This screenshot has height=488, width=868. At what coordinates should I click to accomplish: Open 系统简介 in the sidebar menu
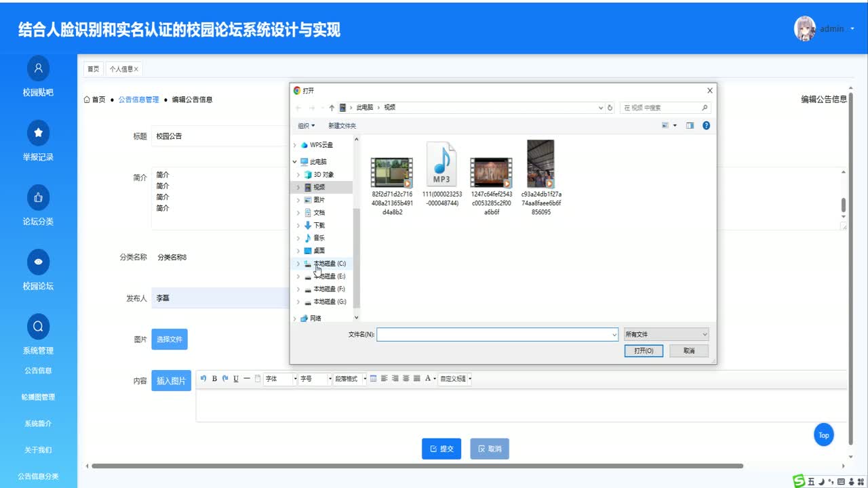[x=38, y=424]
